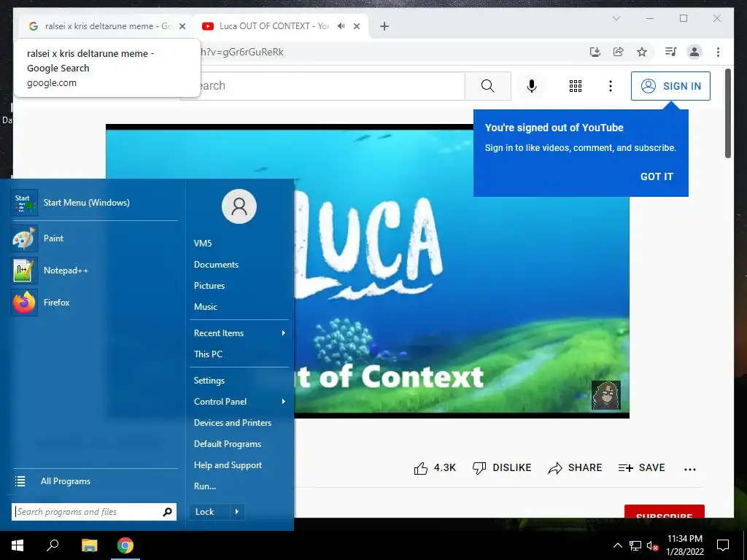747x560 pixels.
Task: Mute the Luca tab via speaker icon
Action: click(341, 26)
